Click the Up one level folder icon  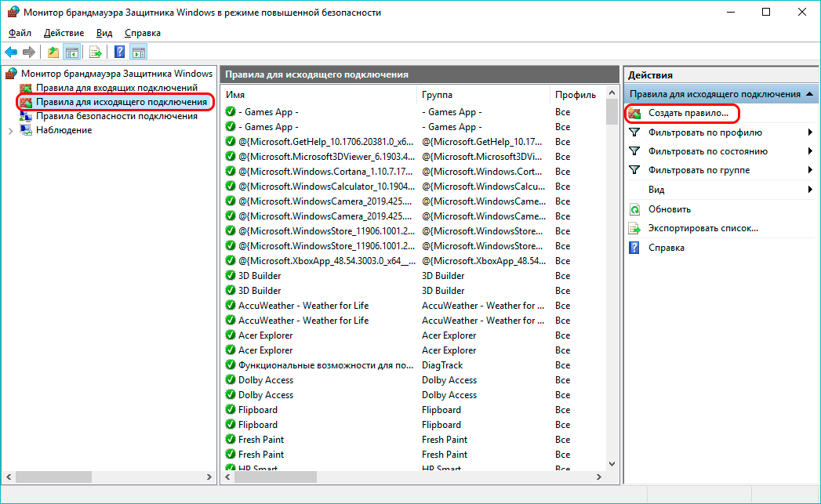point(53,52)
